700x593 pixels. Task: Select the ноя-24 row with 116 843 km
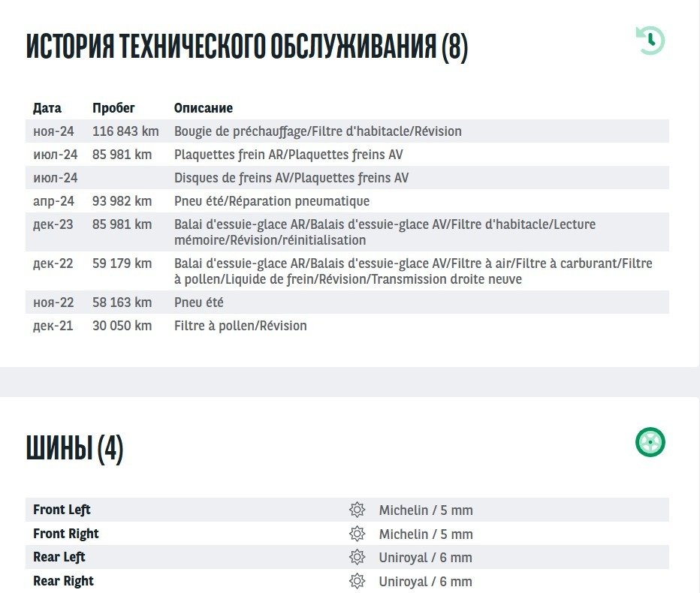pos(318,131)
